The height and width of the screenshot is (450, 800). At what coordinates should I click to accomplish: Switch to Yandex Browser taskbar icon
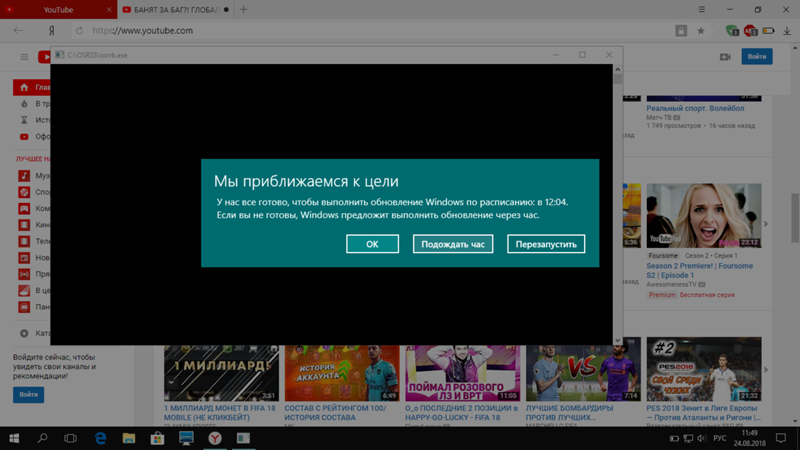coord(215,438)
